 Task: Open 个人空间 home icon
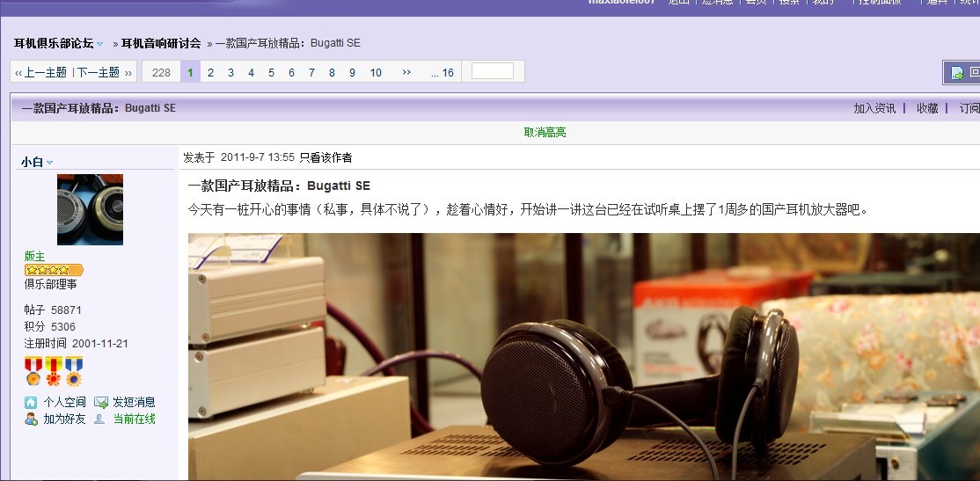pyautogui.click(x=31, y=402)
